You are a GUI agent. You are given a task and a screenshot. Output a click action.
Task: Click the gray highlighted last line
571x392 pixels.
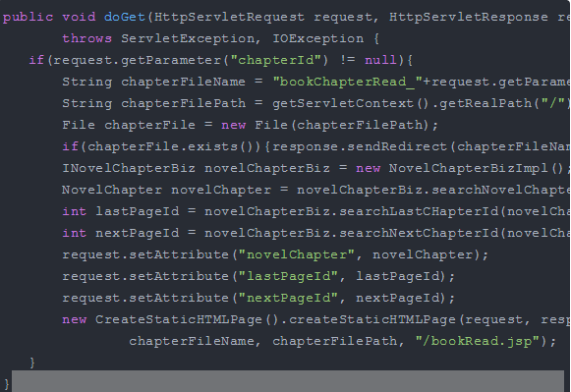point(288,381)
